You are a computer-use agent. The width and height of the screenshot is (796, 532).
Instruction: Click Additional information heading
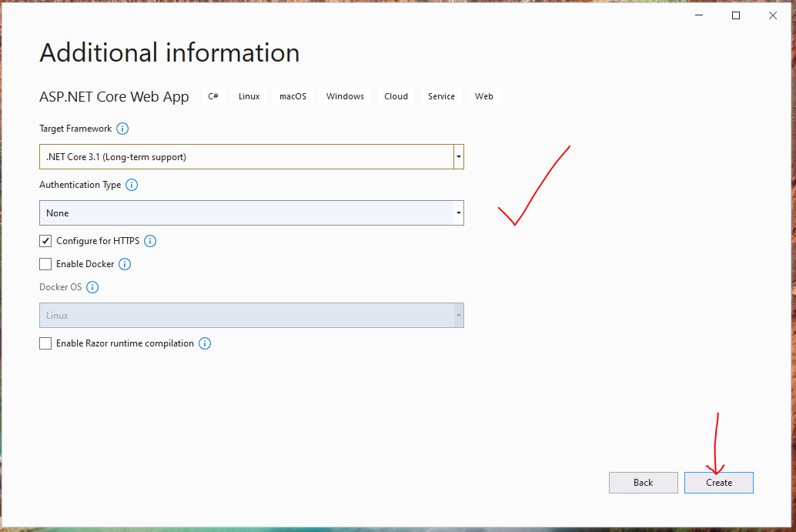[169, 53]
